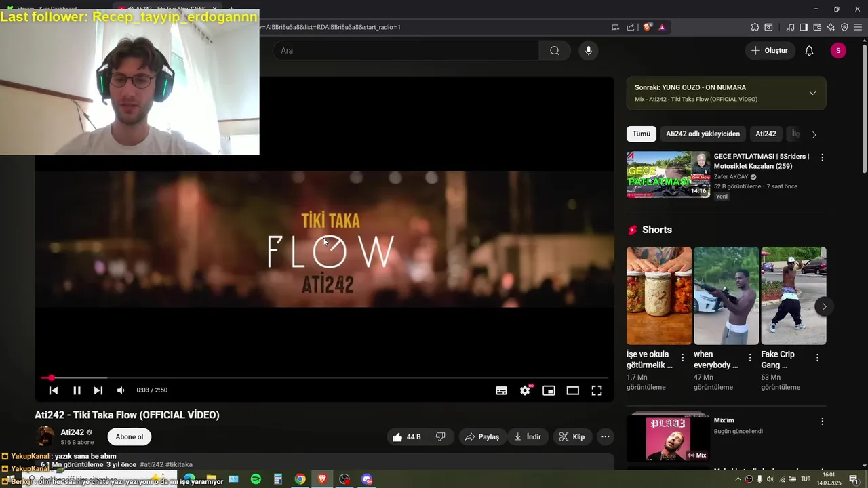
Task: Open options for when everybody Short
Action: click(750, 358)
